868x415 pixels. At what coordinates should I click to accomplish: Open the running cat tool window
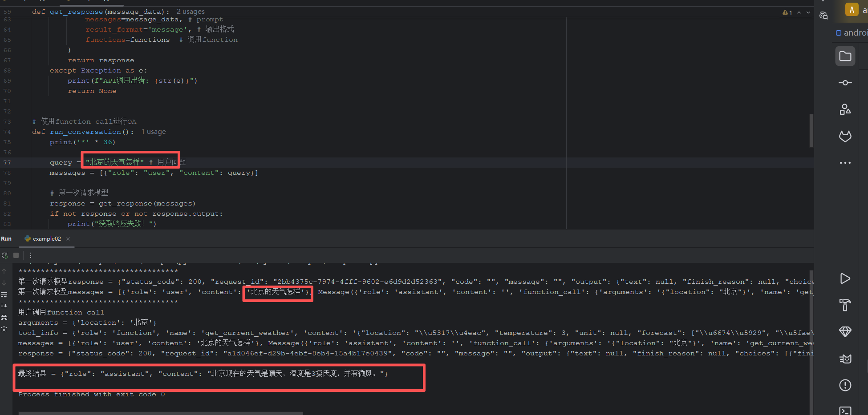pyautogui.click(x=845, y=359)
